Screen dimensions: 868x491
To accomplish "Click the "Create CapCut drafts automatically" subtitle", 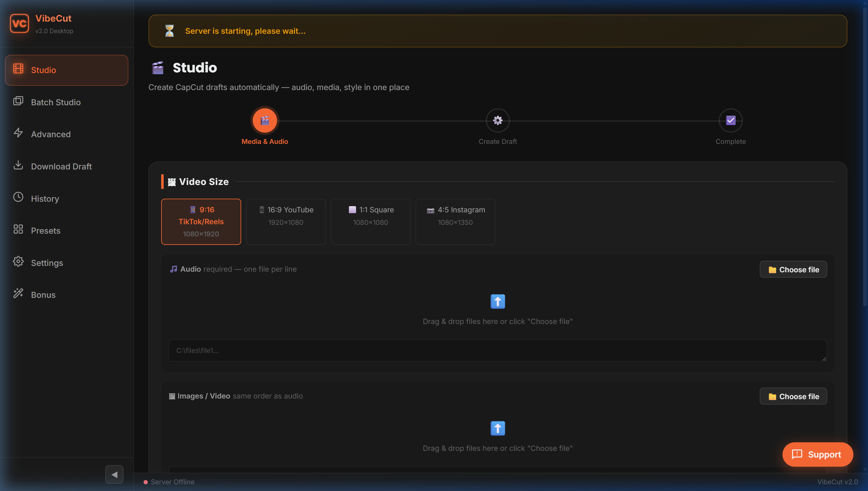I will coord(279,87).
